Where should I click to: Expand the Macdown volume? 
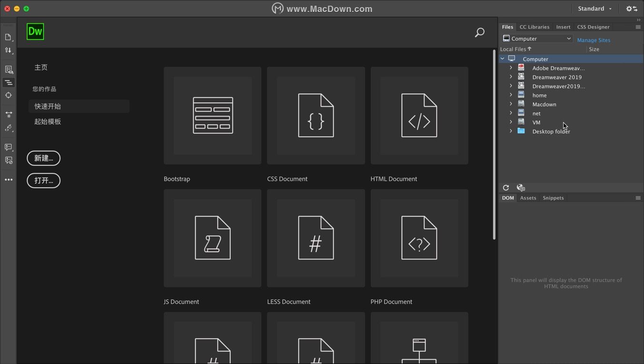pos(511,104)
